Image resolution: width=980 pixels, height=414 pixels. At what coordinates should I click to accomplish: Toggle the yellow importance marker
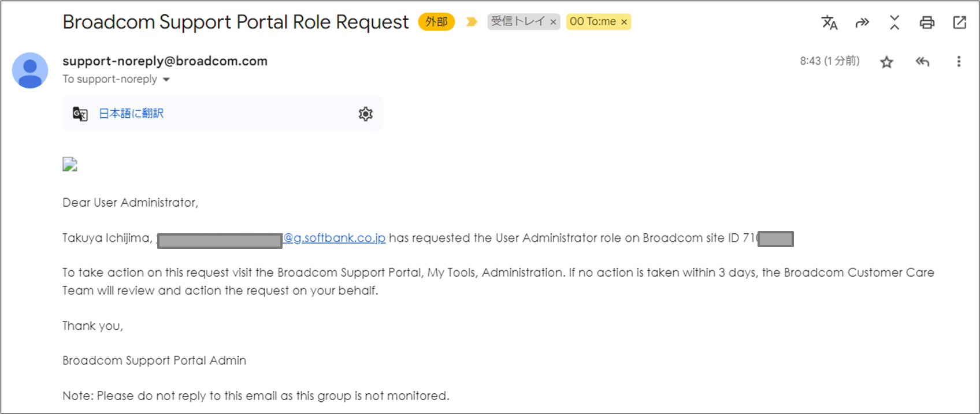(472, 22)
